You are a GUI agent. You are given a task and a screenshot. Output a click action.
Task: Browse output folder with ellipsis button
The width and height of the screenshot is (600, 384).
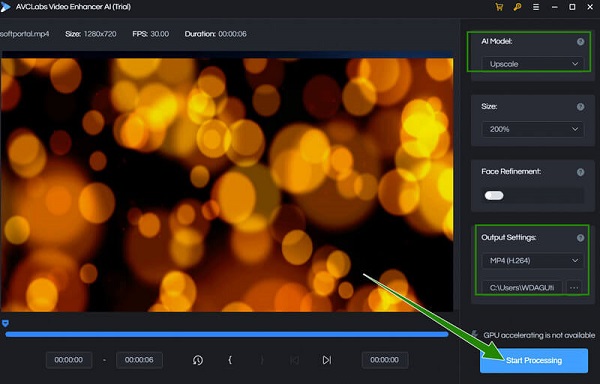pyautogui.click(x=574, y=288)
